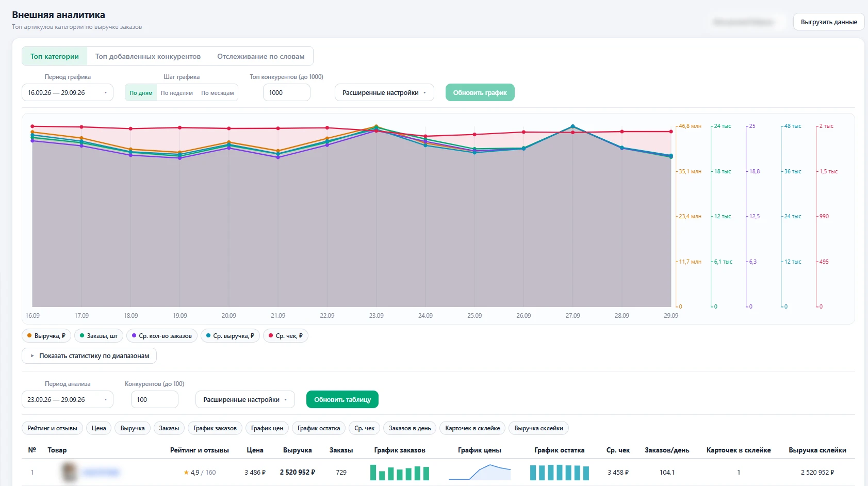
Task: Click the Обновить график button
Action: point(480,93)
